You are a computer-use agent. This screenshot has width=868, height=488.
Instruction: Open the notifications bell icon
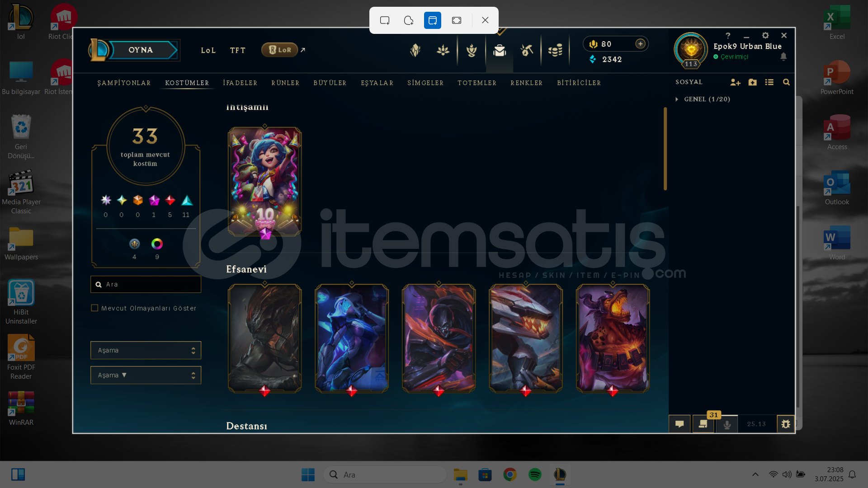783,56
